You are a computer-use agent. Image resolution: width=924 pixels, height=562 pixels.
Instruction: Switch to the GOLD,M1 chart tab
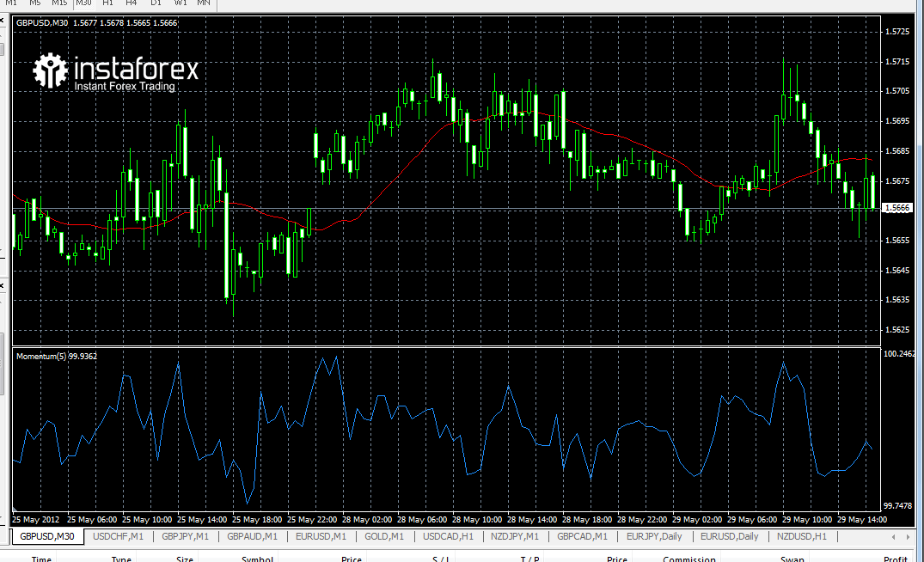(x=384, y=536)
